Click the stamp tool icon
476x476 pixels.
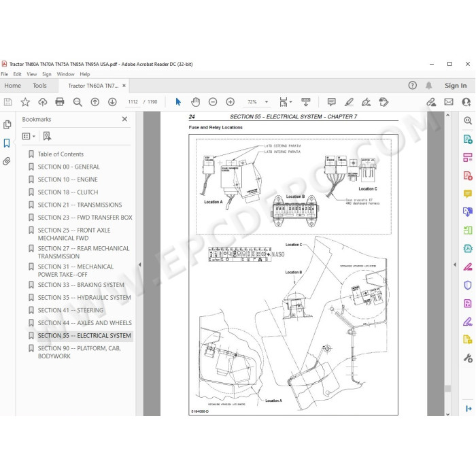384,102
